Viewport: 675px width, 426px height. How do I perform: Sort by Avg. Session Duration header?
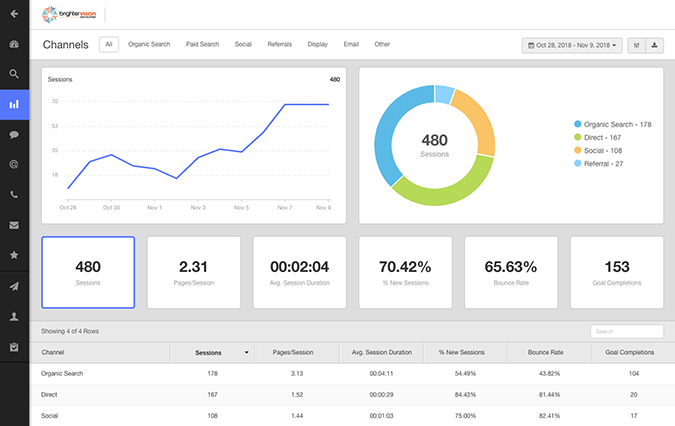pyautogui.click(x=382, y=352)
